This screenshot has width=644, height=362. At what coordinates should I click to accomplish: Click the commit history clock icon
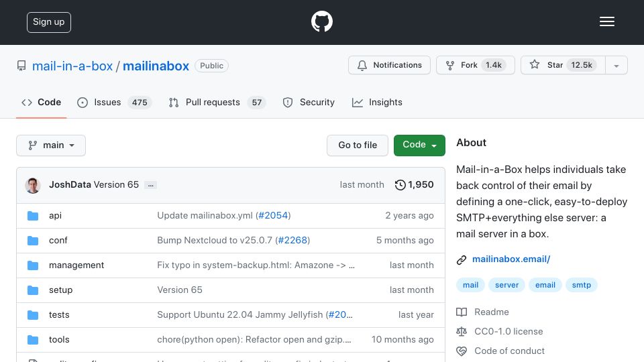pos(400,185)
